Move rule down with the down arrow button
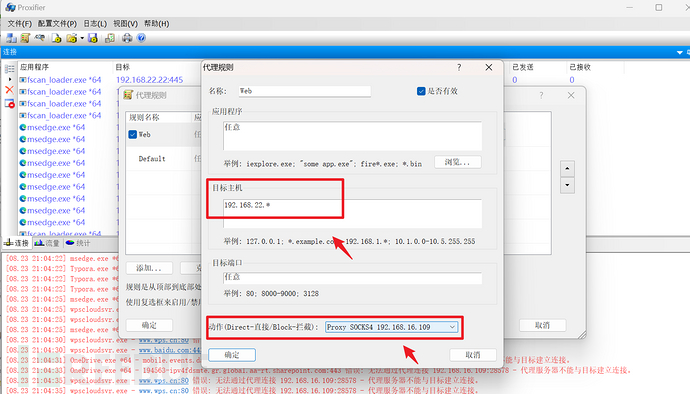The width and height of the screenshot is (690, 394). coord(567,185)
